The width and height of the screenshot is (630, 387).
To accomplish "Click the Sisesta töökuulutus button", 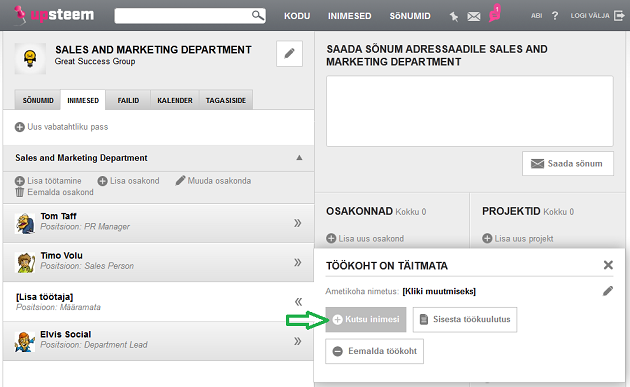I will (465, 319).
